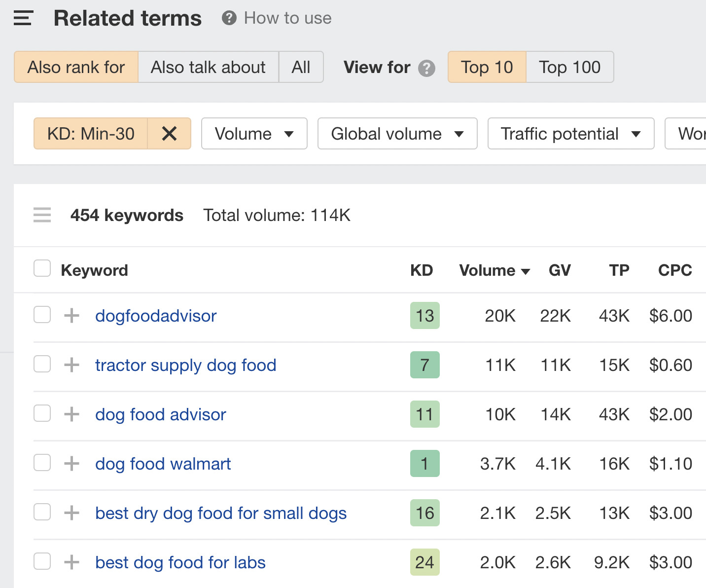Toggle the select-all keywords checkbox
The image size is (706, 588).
click(42, 268)
